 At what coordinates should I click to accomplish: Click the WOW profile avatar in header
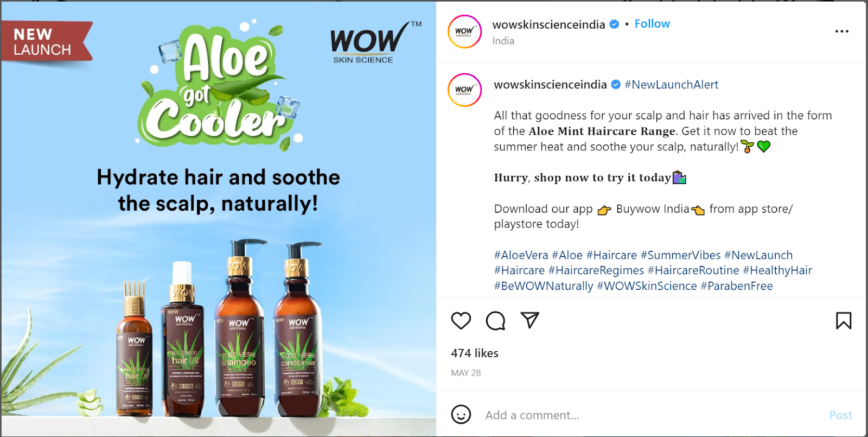(x=464, y=31)
